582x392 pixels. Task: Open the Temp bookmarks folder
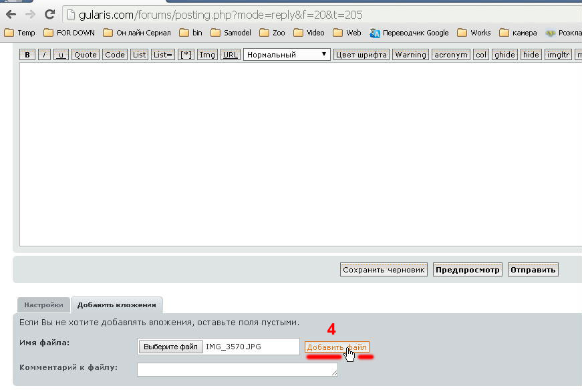point(20,33)
